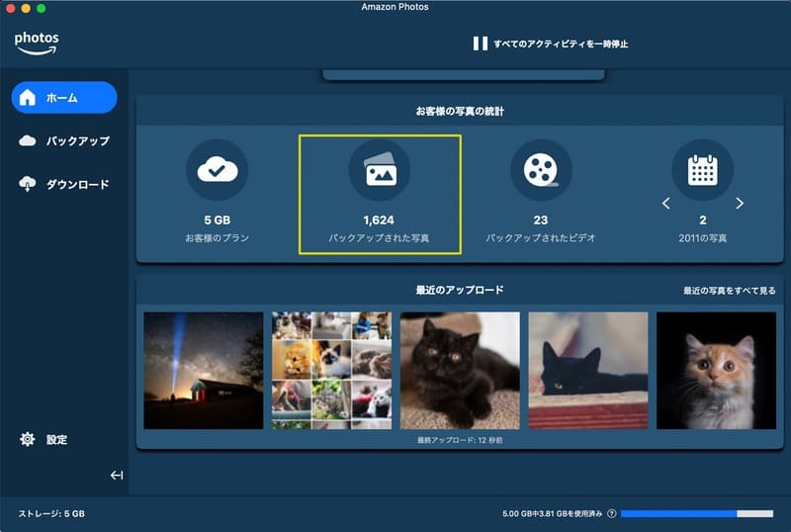Click the calendar 2011 photos icon
This screenshot has width=791, height=532.
coord(702,171)
